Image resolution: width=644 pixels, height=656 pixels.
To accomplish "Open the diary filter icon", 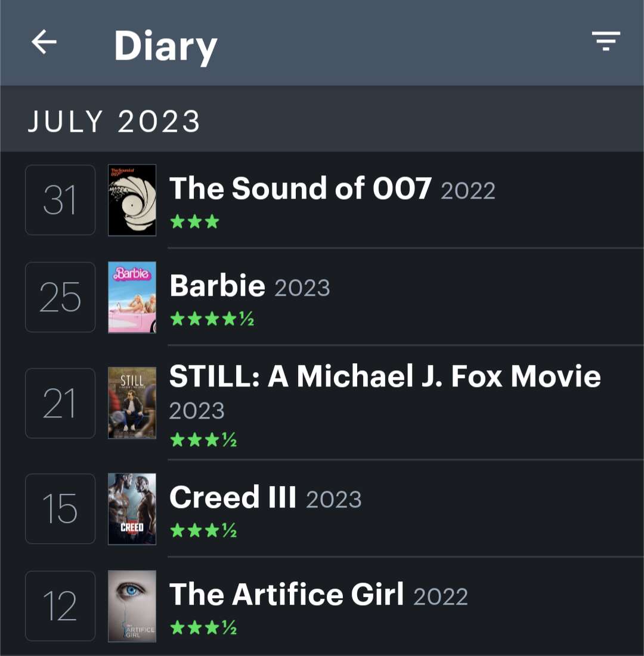I will tap(606, 41).
